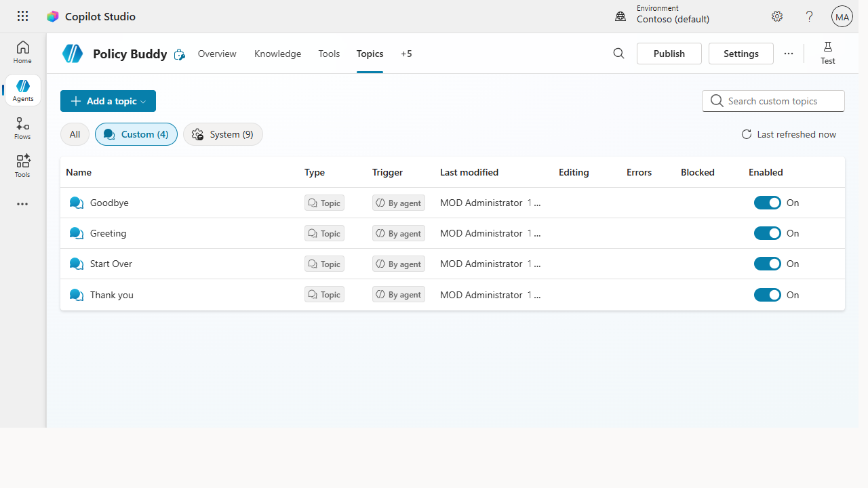
Task: Click the Goodbye topic chat icon
Action: 77,203
